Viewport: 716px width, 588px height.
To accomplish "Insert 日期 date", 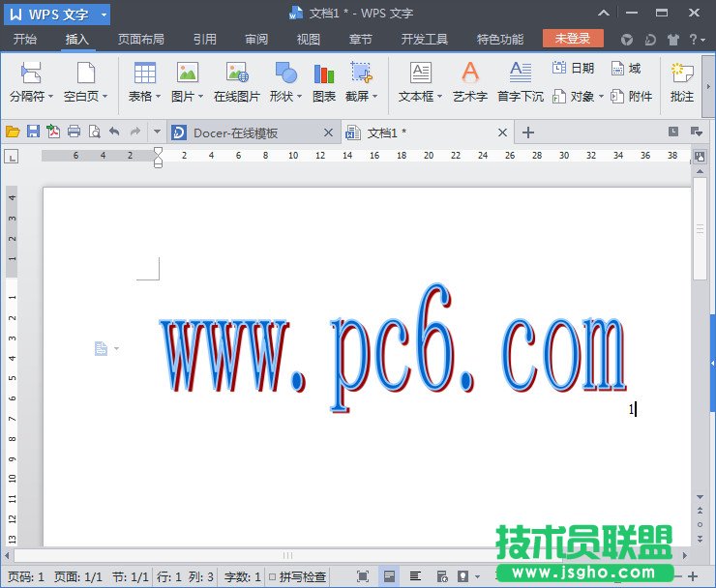I will click(x=574, y=69).
